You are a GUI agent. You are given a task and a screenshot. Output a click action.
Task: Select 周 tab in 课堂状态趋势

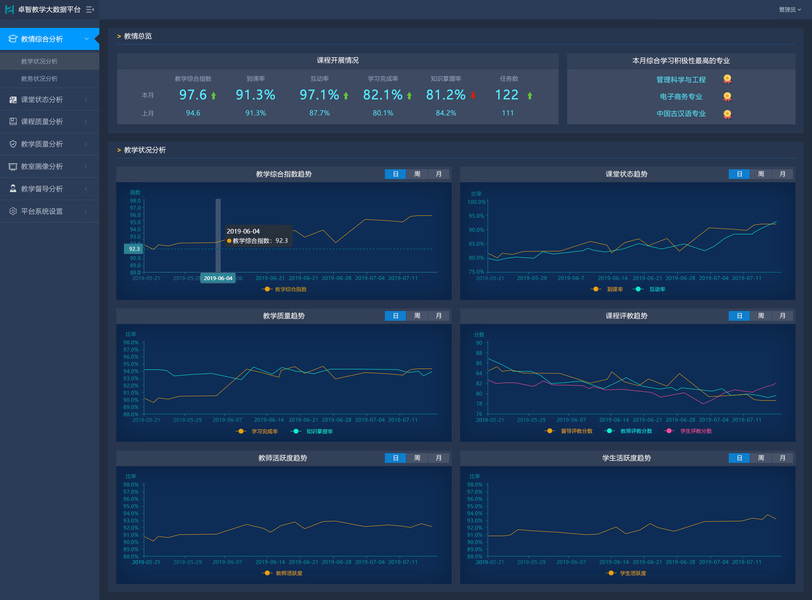(761, 174)
